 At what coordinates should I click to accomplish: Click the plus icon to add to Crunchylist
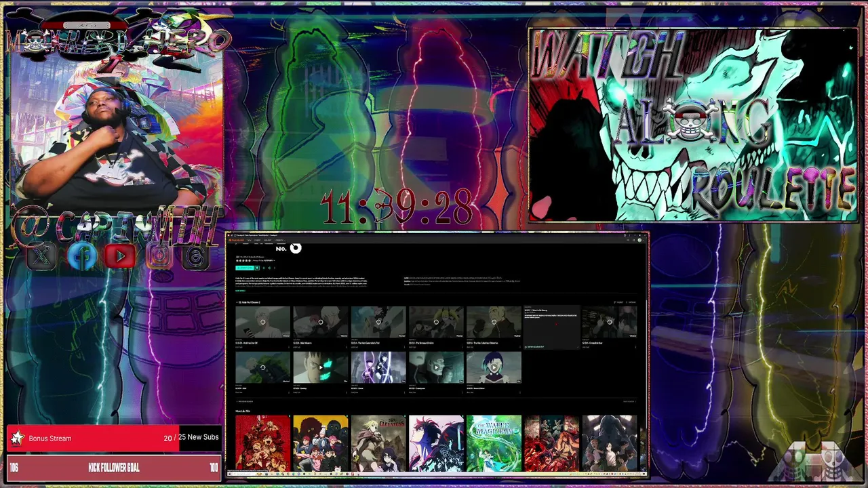264,268
